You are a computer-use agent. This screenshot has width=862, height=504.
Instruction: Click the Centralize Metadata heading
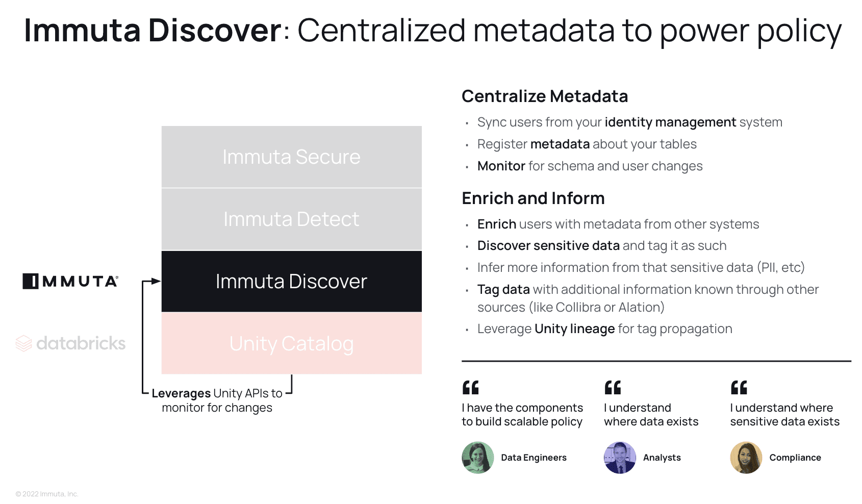click(x=545, y=96)
